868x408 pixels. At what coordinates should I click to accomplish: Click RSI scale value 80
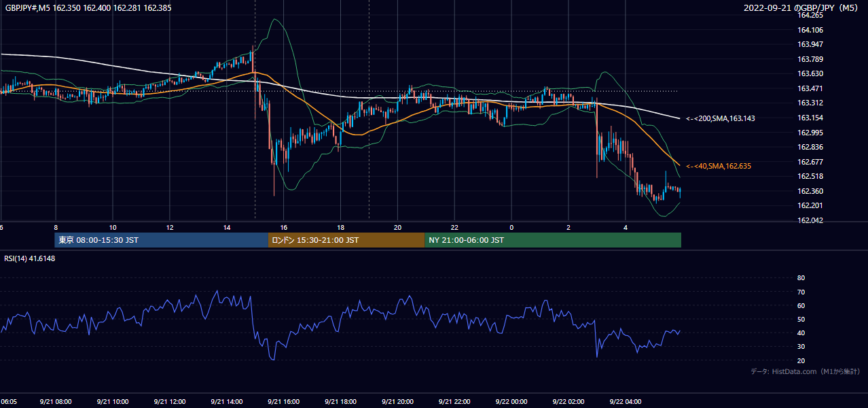click(x=801, y=278)
